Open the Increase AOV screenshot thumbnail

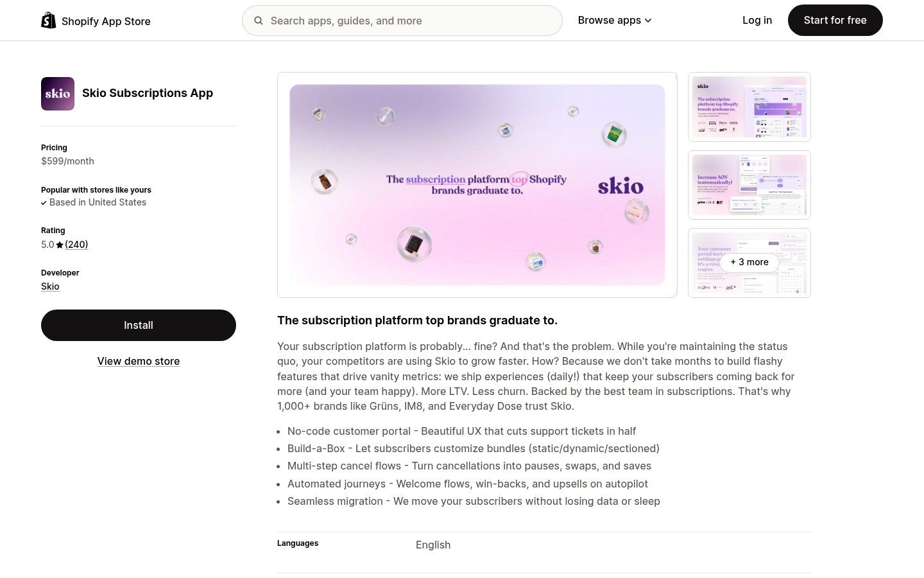(749, 184)
